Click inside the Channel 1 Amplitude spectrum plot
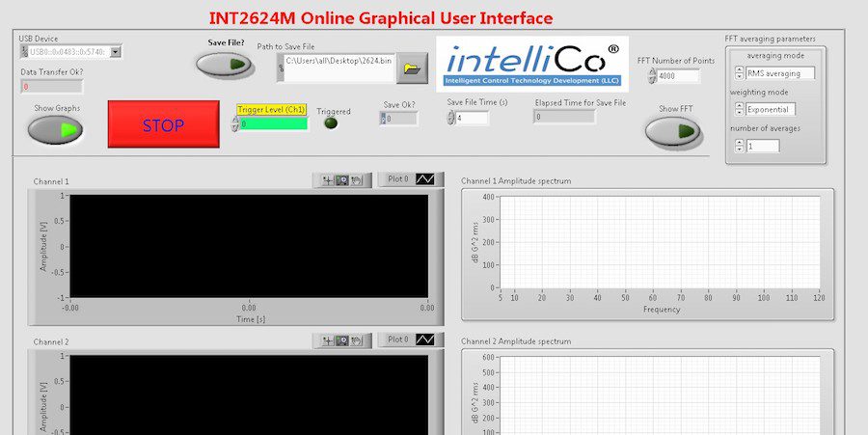868x435 pixels. pyautogui.click(x=660, y=242)
